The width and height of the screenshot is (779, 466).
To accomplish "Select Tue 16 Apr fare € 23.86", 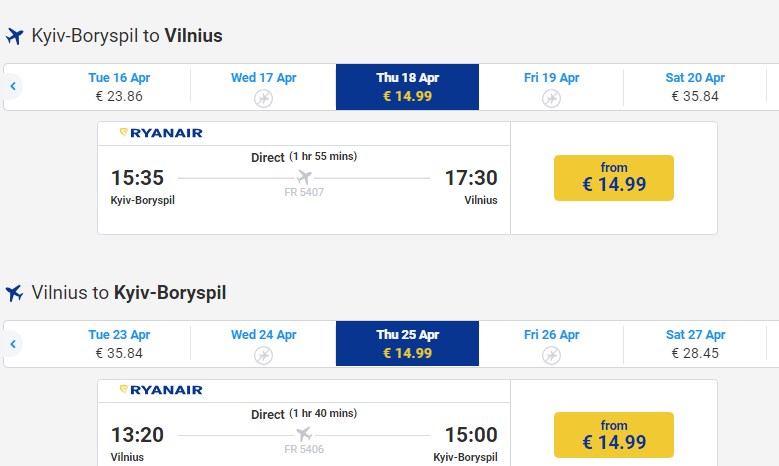I will (119, 87).
